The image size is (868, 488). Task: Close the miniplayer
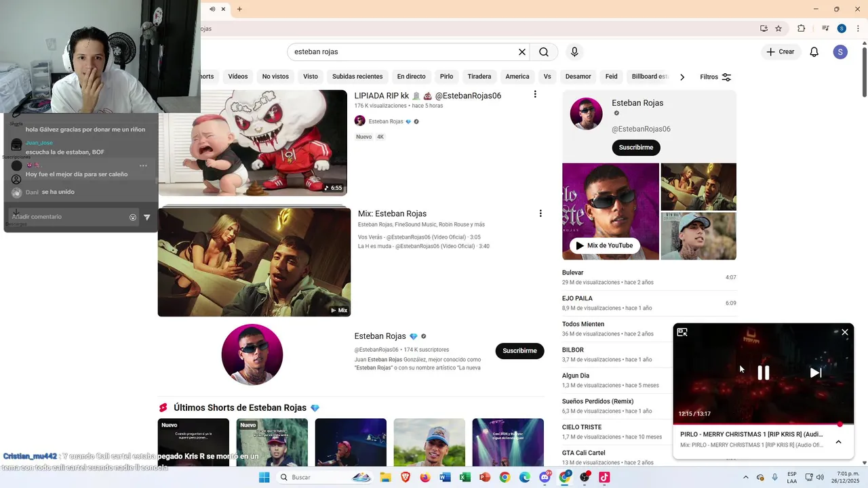pos(845,332)
